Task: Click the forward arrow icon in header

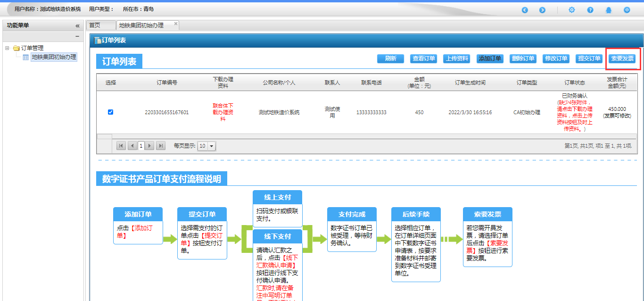Action: 542,10
